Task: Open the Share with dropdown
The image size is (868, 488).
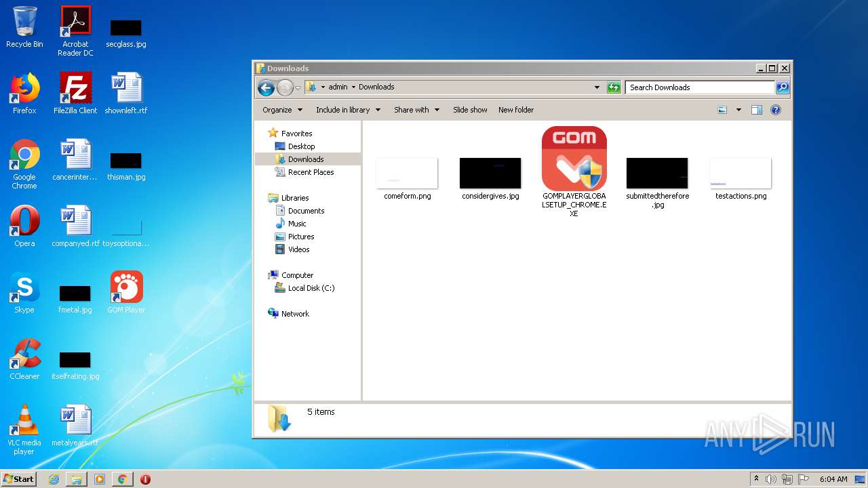Action: click(x=416, y=110)
